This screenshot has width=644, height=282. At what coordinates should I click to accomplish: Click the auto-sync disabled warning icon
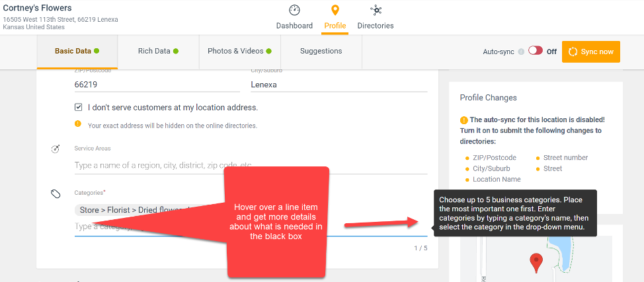coord(464,120)
